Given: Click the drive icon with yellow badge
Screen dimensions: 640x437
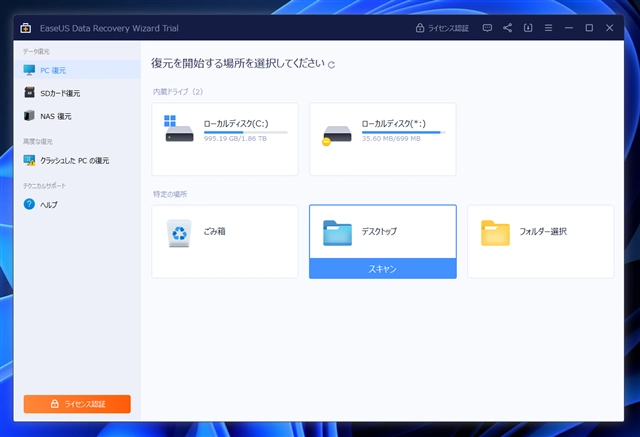Looking at the screenshot, I should coord(336,135).
